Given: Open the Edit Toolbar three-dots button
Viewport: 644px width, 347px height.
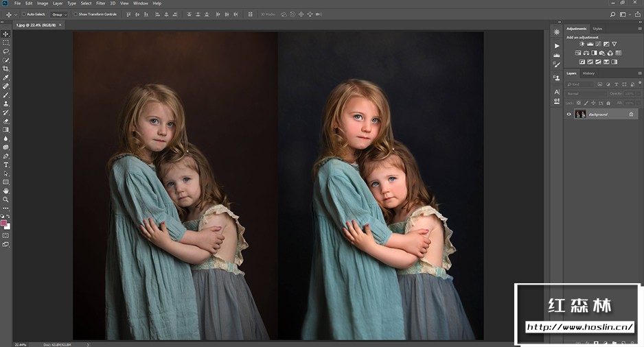Looking at the screenshot, I should click(x=5, y=208).
